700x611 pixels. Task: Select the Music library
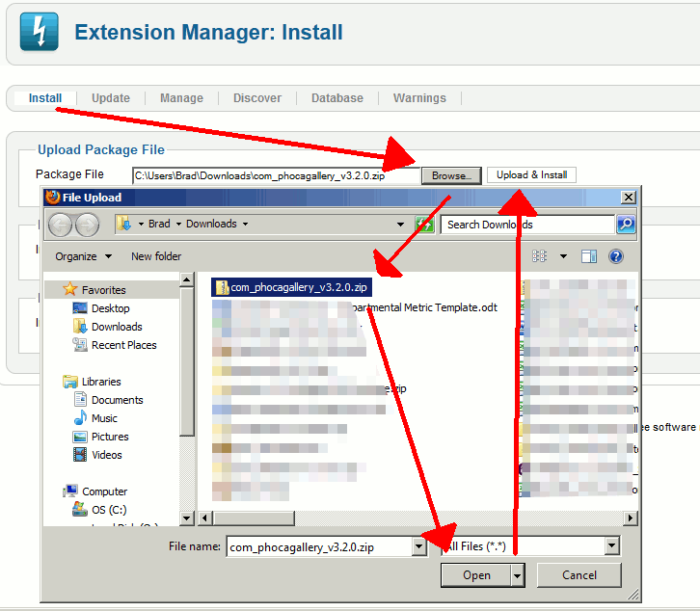pyautogui.click(x=104, y=417)
